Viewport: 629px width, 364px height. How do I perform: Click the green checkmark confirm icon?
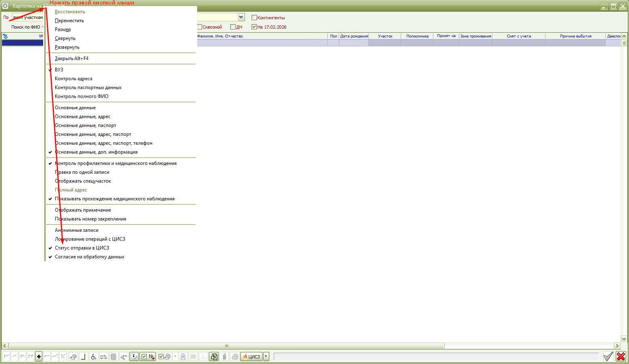click(608, 356)
